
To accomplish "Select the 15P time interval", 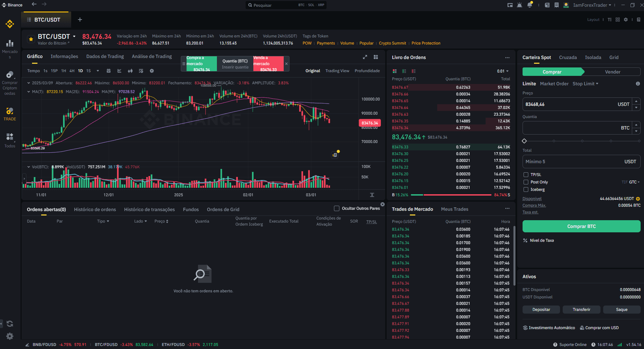I will [x=54, y=71].
